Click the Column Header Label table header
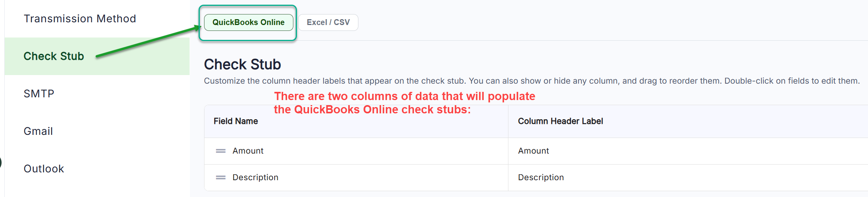The image size is (868, 197). point(560,121)
